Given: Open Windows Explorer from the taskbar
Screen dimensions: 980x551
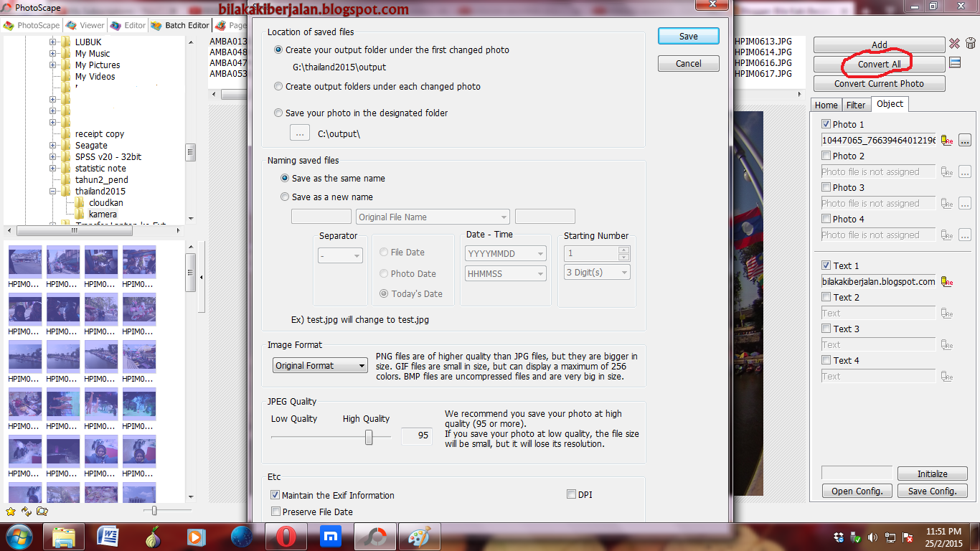Looking at the screenshot, I should (x=65, y=537).
